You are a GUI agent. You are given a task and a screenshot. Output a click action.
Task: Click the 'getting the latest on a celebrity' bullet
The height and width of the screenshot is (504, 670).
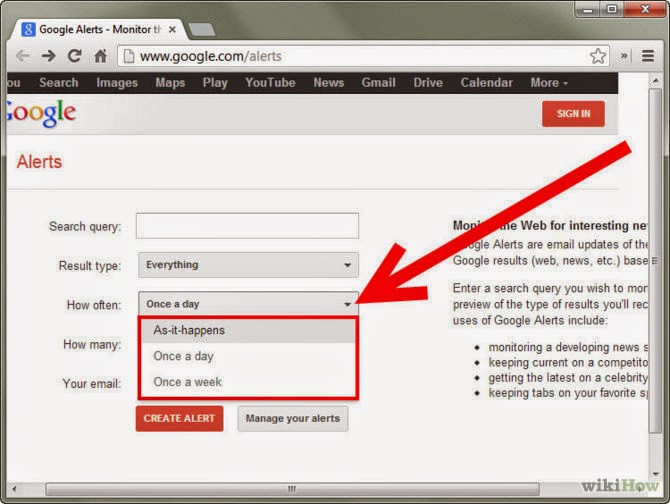[568, 378]
